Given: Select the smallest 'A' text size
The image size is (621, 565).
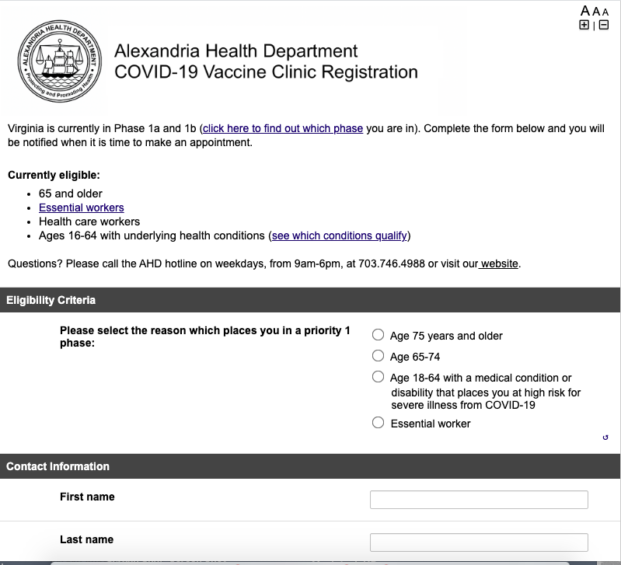Looking at the screenshot, I should coord(606,10).
